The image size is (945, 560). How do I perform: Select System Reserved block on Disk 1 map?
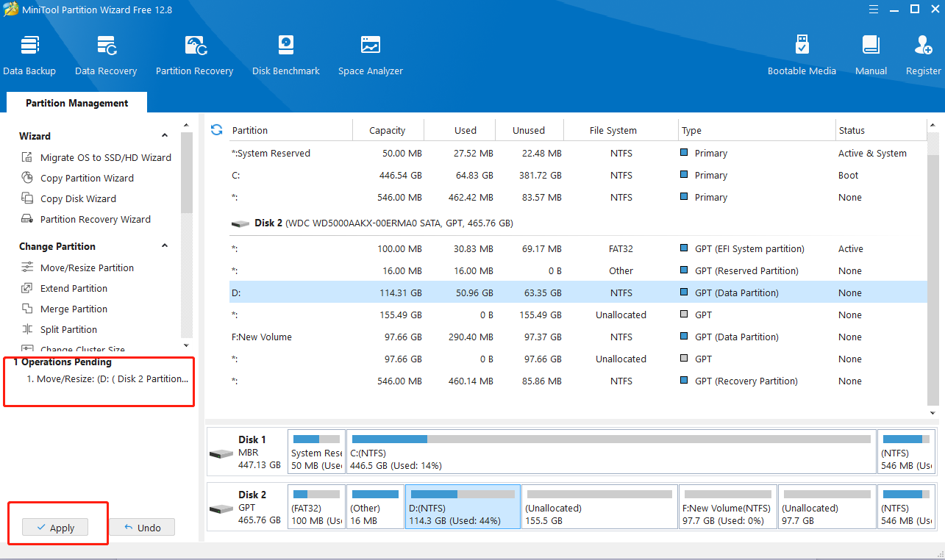(316, 451)
